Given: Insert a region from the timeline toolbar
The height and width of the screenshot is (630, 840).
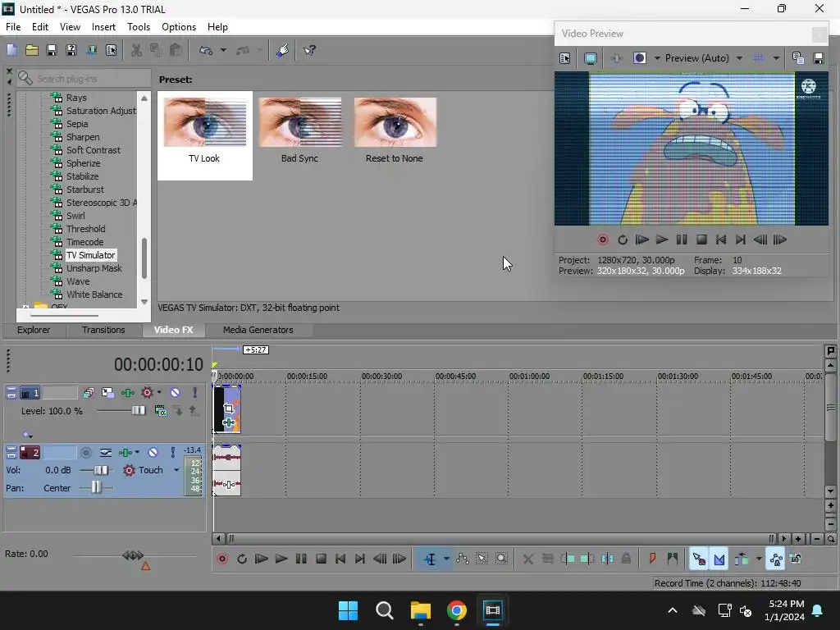Looking at the screenshot, I should [673, 559].
